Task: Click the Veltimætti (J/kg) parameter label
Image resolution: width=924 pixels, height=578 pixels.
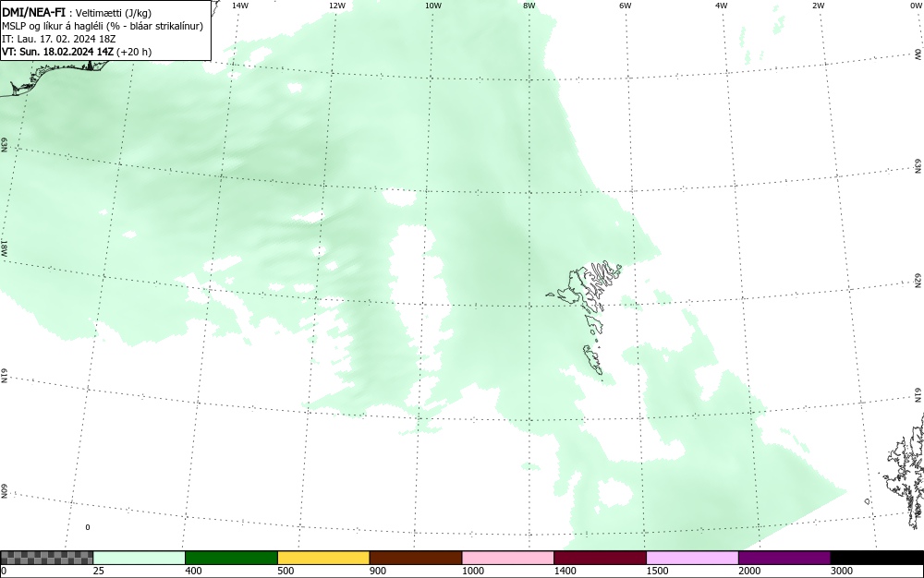Action: click(x=114, y=13)
